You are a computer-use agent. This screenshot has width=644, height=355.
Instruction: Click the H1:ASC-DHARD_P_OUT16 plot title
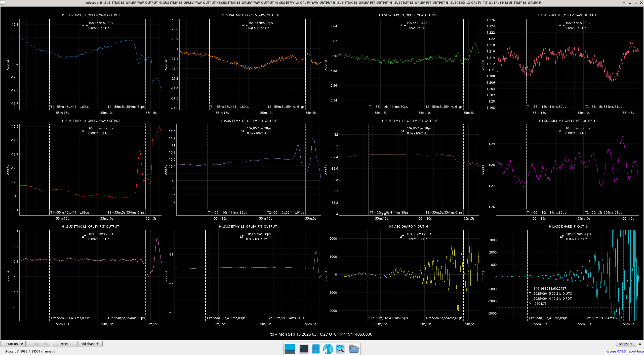click(568, 226)
